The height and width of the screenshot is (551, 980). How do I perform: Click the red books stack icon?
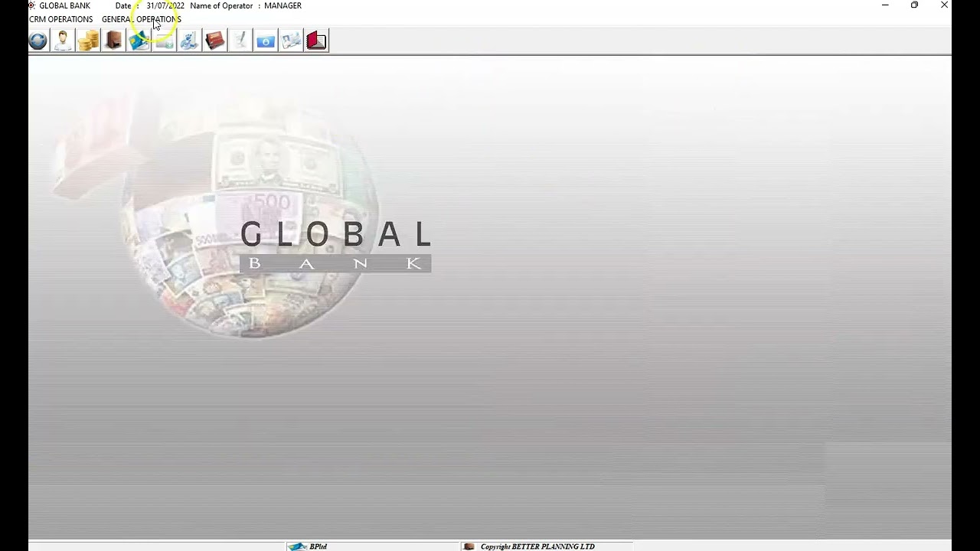[x=215, y=41]
